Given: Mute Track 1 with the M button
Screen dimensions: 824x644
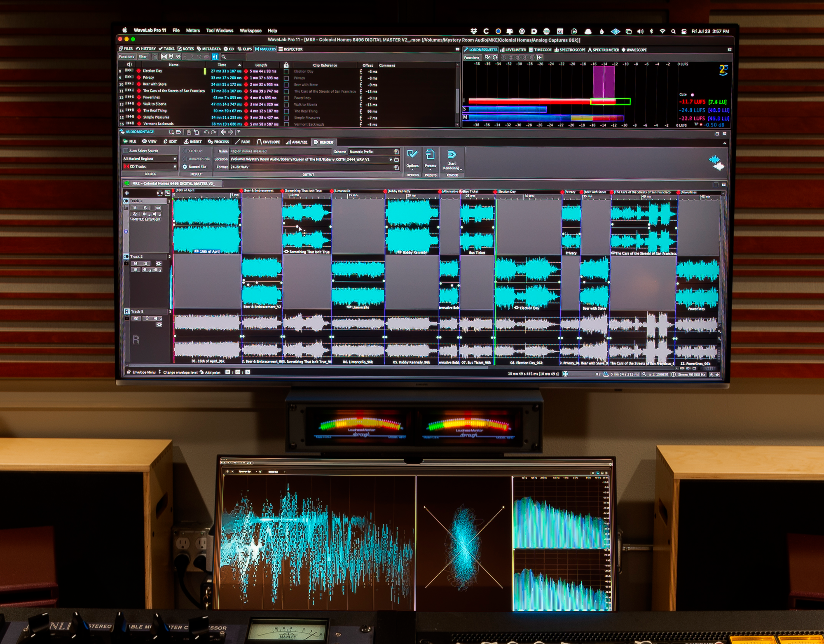Looking at the screenshot, I should 135,208.
